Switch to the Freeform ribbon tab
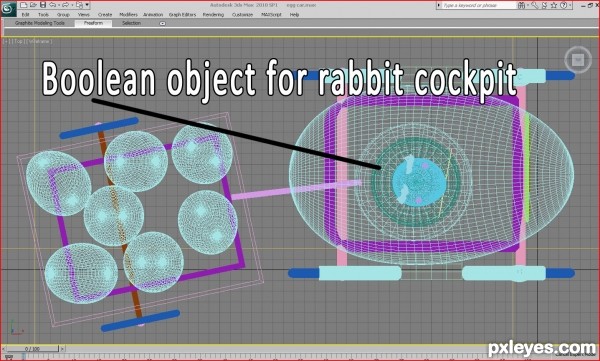The height and width of the screenshot is (361, 600). click(93, 23)
